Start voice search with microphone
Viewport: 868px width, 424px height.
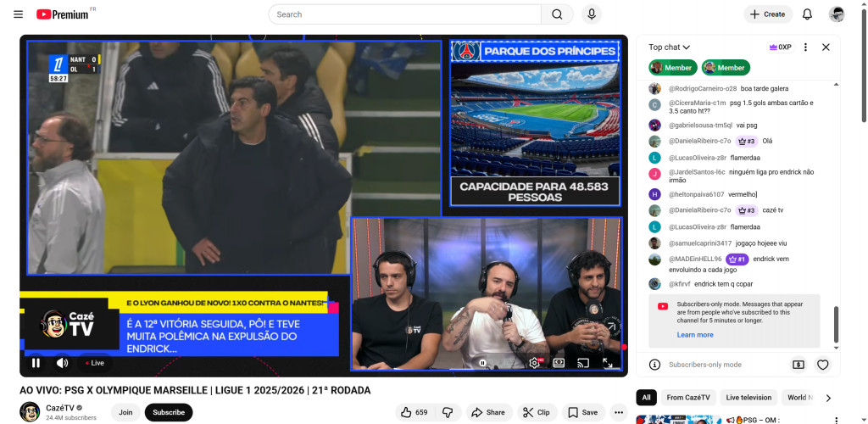pos(591,14)
